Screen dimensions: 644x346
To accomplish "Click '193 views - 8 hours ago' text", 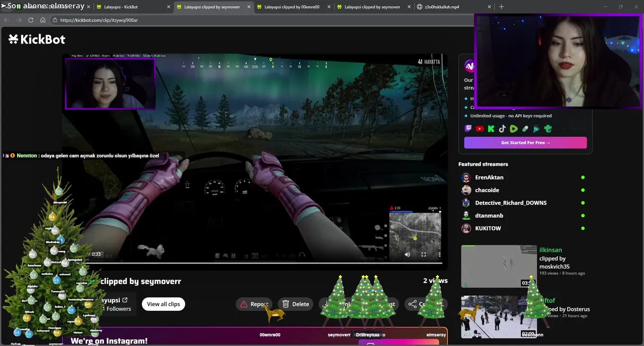I will point(562,273).
